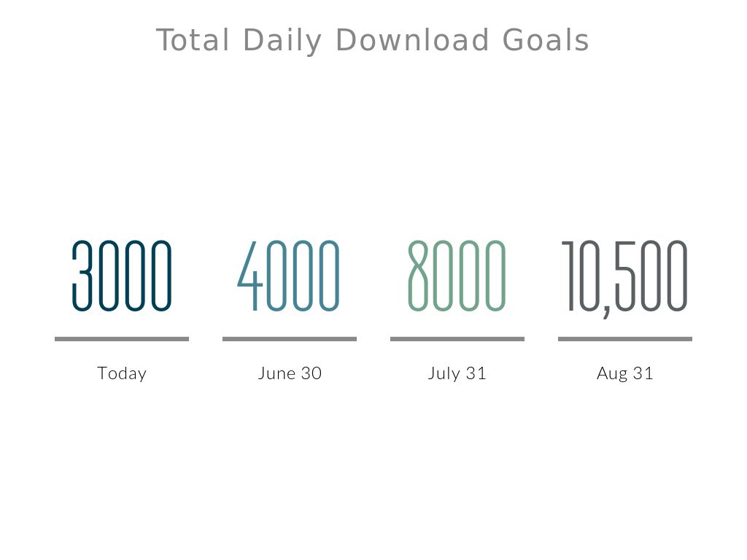Select the "June 30" date label
Viewport: 747px width, 560px height.
290,373
